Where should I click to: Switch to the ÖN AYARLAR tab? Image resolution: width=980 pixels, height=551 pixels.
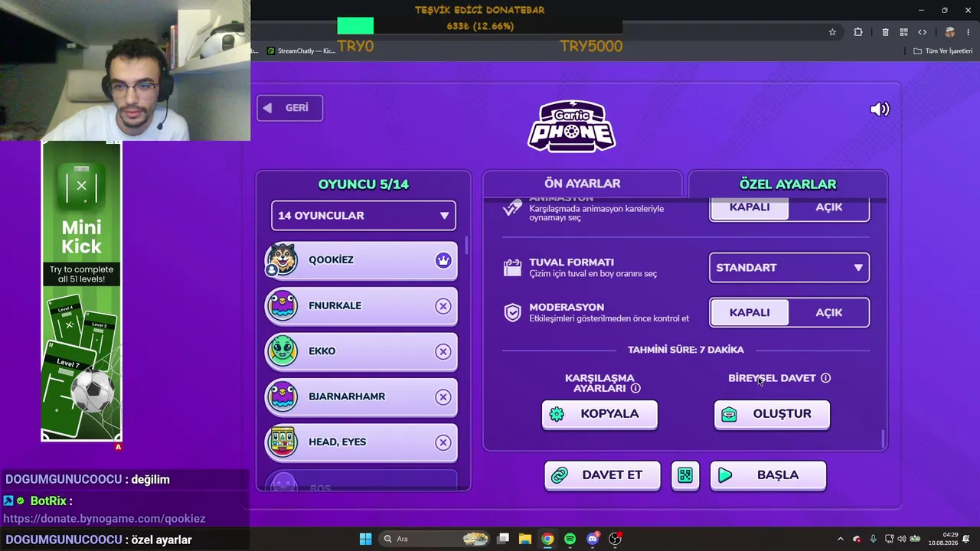[583, 184]
